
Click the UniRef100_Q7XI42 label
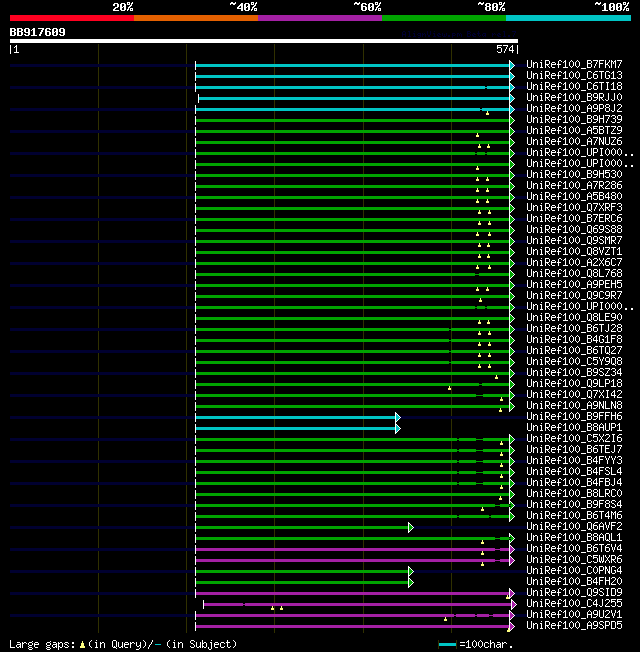point(574,395)
